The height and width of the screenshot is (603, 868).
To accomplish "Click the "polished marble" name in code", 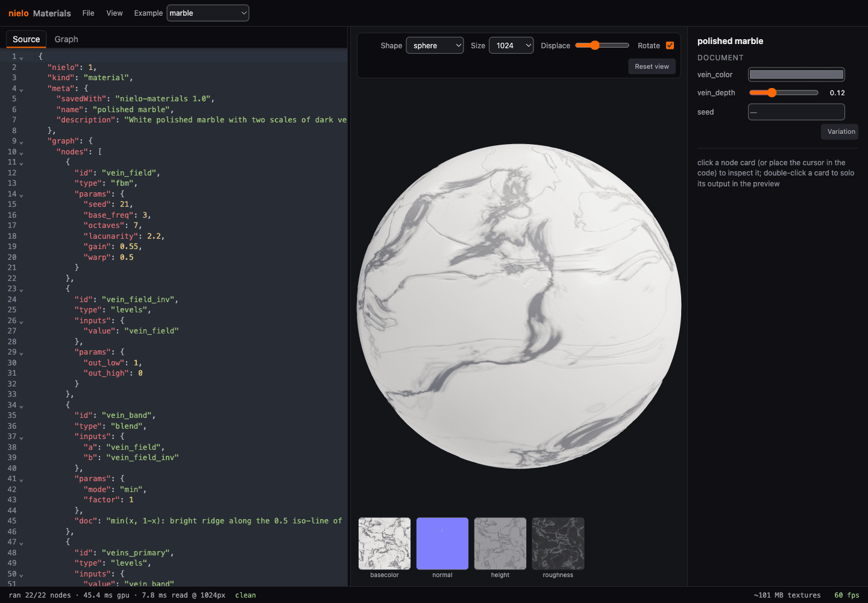I will (133, 110).
